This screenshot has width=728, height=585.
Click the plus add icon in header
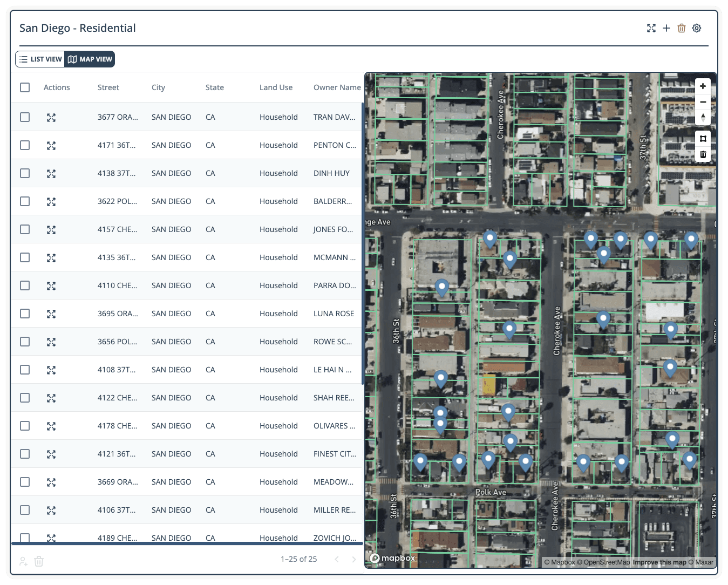coord(666,28)
